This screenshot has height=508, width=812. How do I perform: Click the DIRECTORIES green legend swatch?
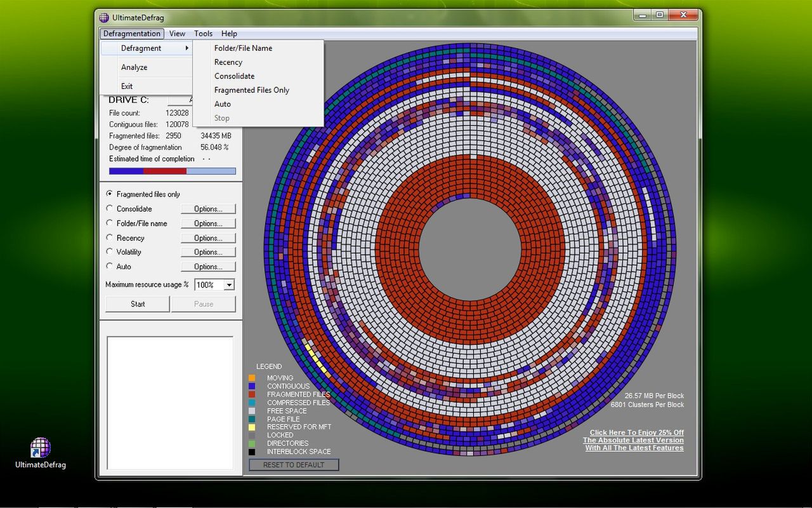[x=252, y=443]
